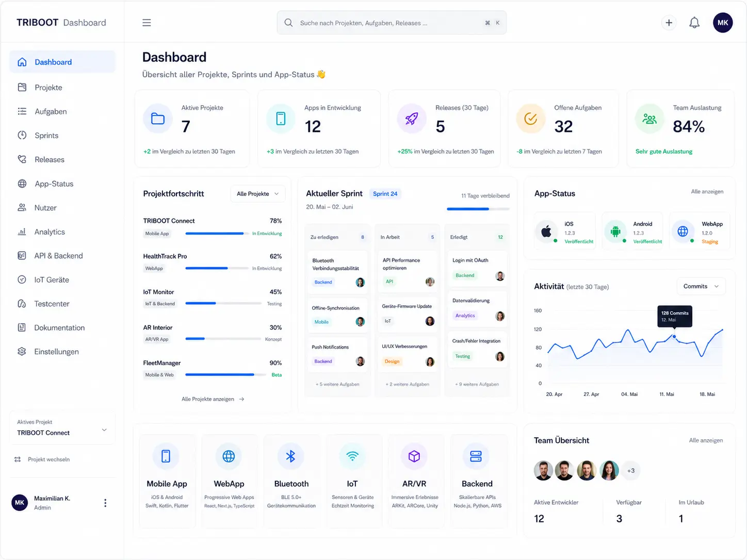Open the Commits dropdown in Aktivität
The height and width of the screenshot is (560, 747).
pos(701,286)
